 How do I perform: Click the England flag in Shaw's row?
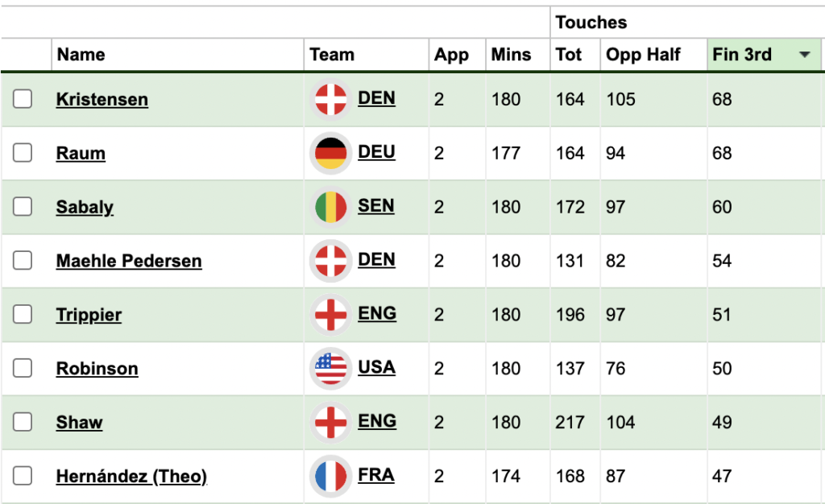point(330,422)
